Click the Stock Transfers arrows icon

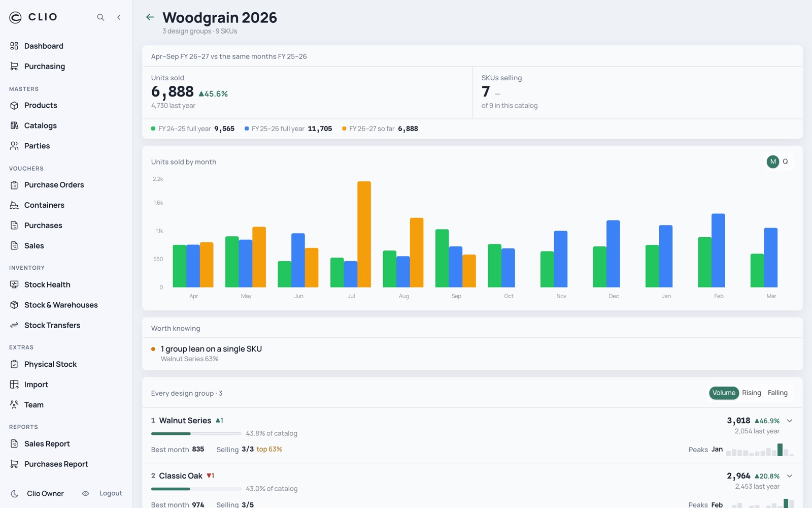pyautogui.click(x=14, y=325)
